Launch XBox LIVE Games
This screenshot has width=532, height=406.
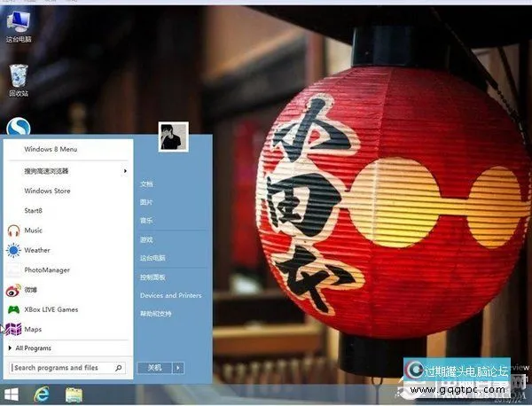pyautogui.click(x=51, y=309)
